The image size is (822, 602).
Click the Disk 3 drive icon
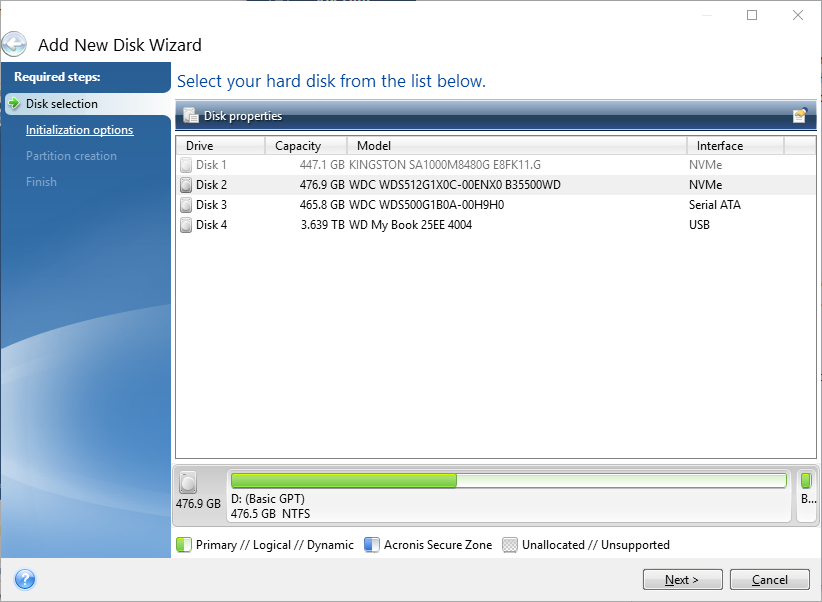pos(185,205)
